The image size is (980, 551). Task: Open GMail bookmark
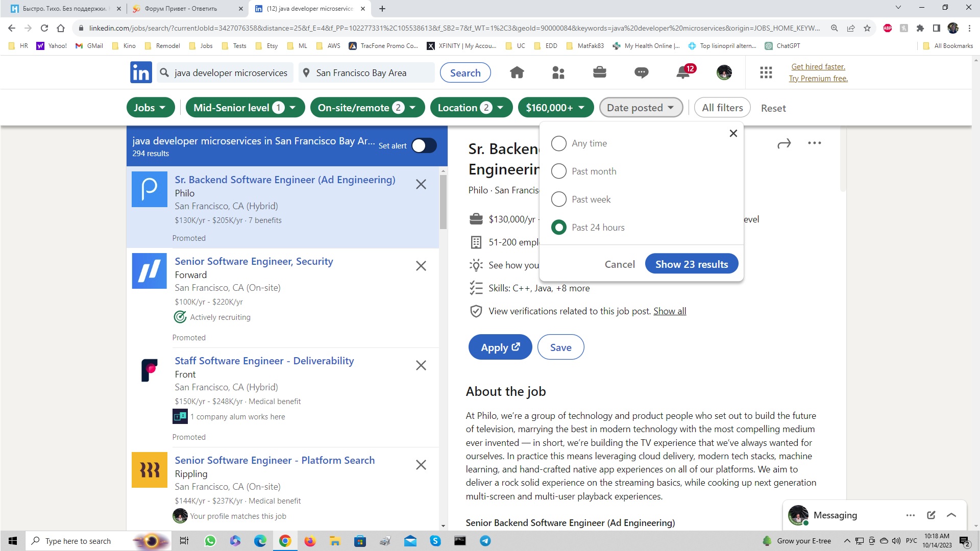(x=89, y=46)
